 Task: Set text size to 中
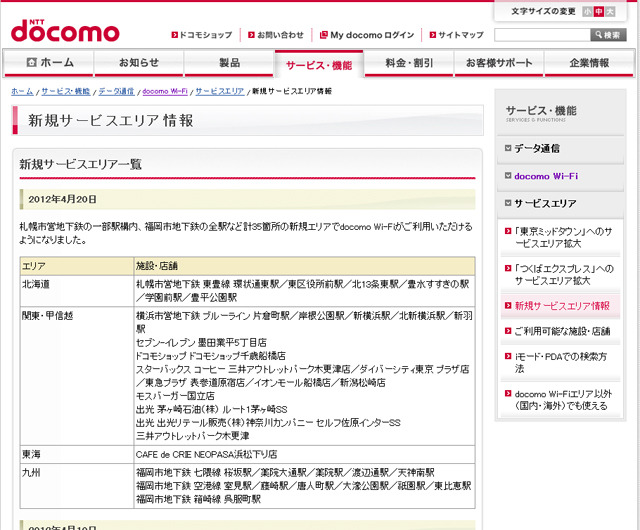(599, 11)
